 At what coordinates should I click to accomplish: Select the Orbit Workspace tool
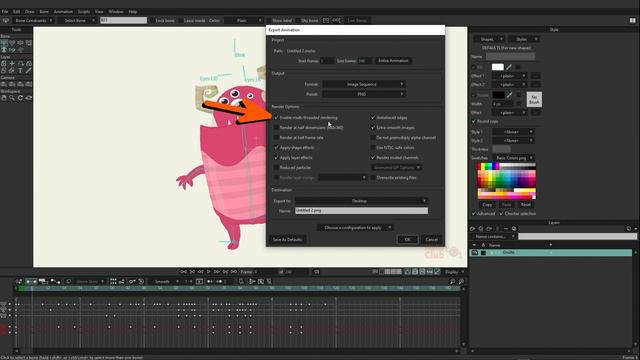tap(29, 98)
